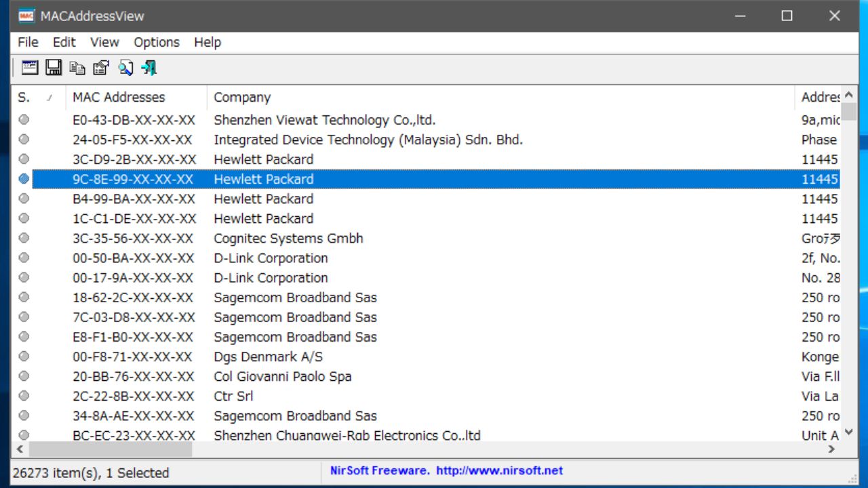Click status text 26273 item(s), 1 Selected
The width and height of the screenshot is (868, 488).
(91, 472)
